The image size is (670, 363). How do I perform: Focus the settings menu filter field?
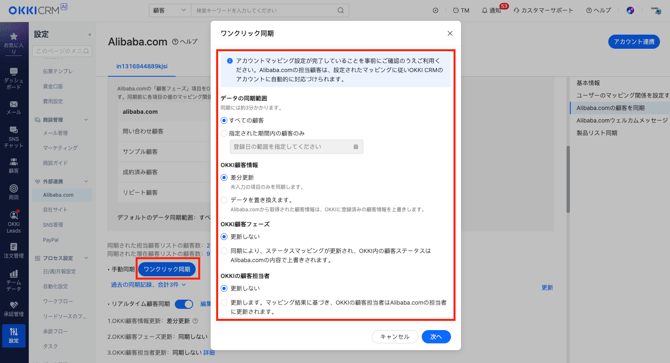[62, 51]
